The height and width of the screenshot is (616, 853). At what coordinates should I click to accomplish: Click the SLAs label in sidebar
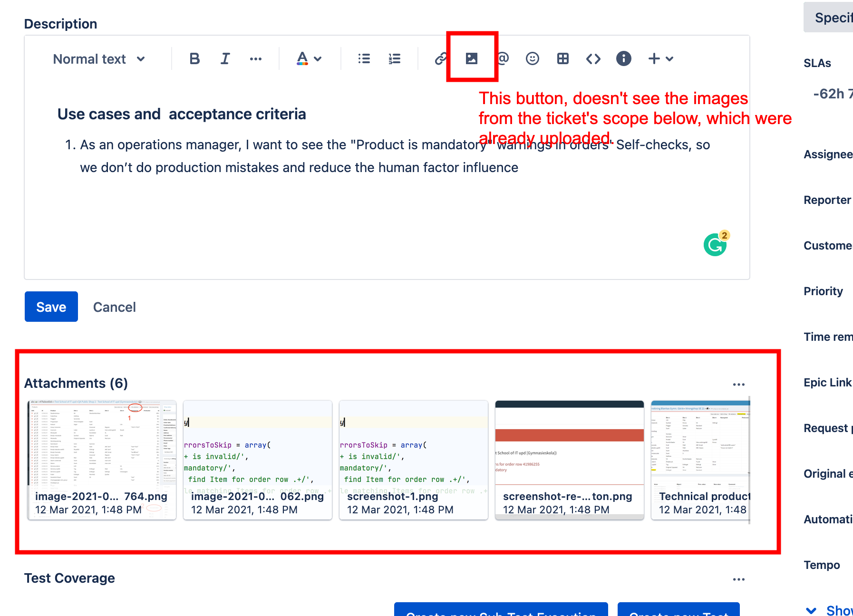[x=817, y=63]
